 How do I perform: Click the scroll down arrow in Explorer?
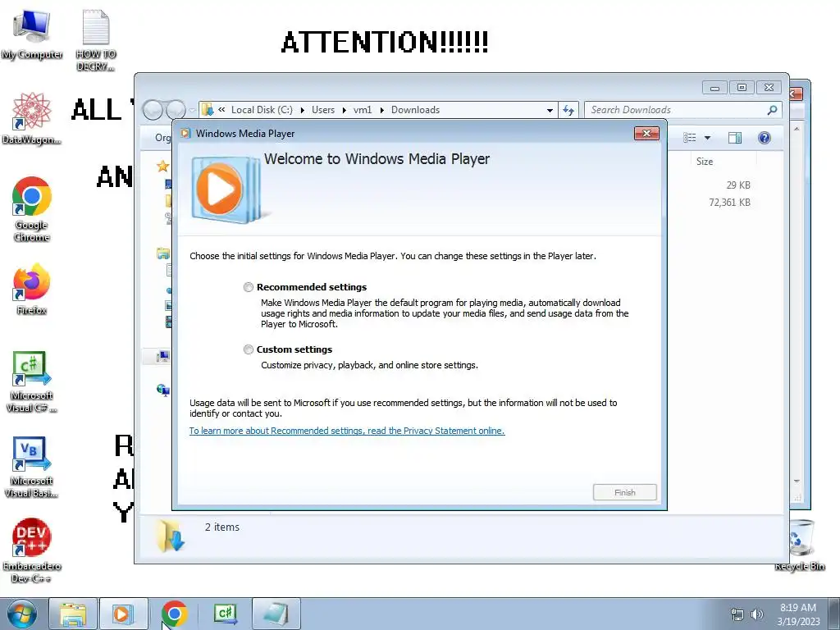click(797, 482)
